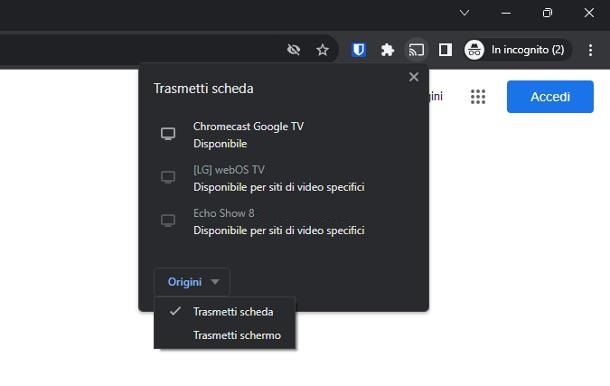Click the monitor icon beside [LG] webOS TV
Viewport: 610px width, 386px height.
[168, 177]
